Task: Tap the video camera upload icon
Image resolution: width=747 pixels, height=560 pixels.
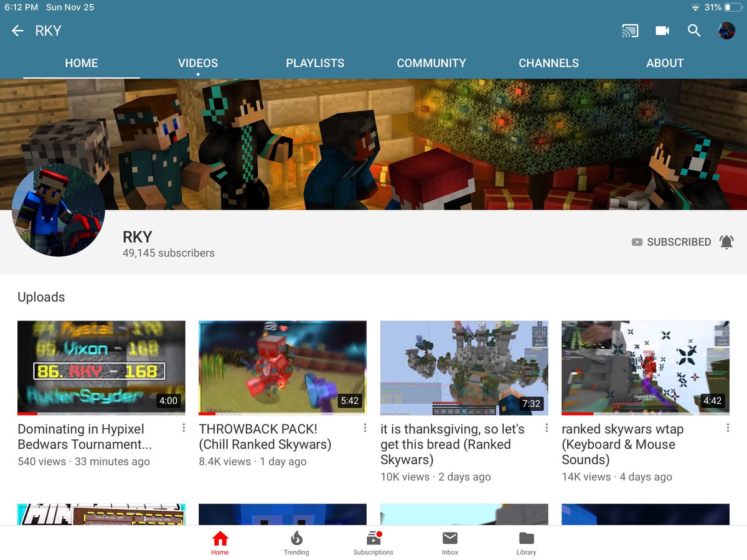Action: (662, 30)
